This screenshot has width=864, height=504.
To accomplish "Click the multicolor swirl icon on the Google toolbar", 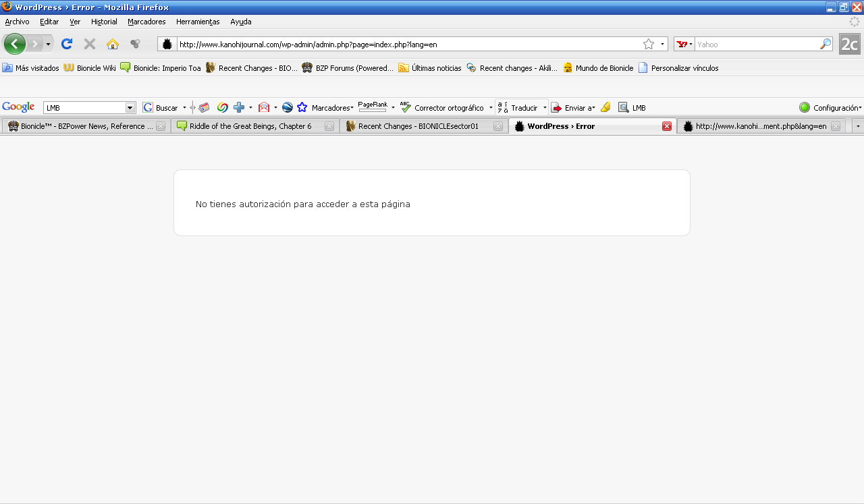I will coord(222,107).
